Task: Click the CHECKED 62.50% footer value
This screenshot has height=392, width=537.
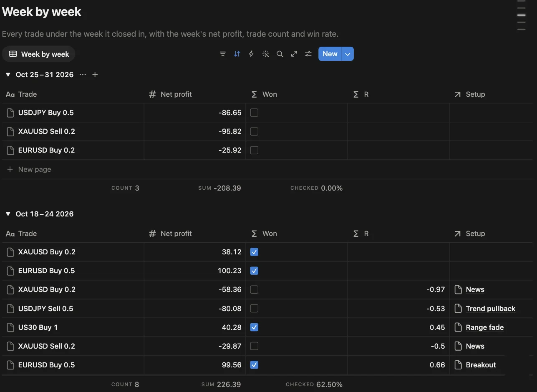Action: tap(314, 384)
